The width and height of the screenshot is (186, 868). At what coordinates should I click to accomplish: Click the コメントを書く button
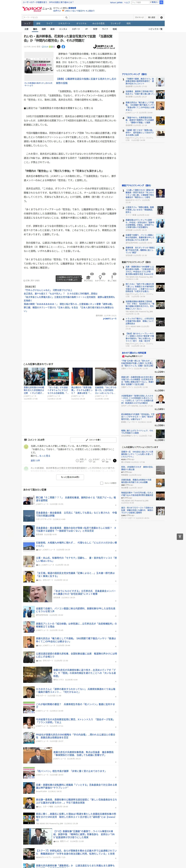click(93, 440)
